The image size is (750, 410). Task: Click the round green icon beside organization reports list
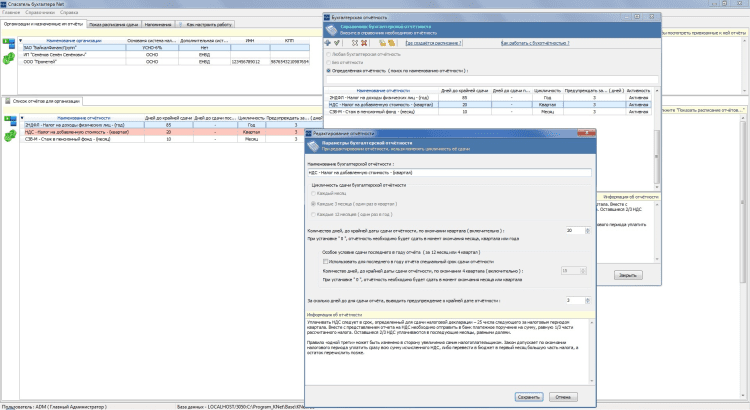pyautogui.click(x=10, y=136)
